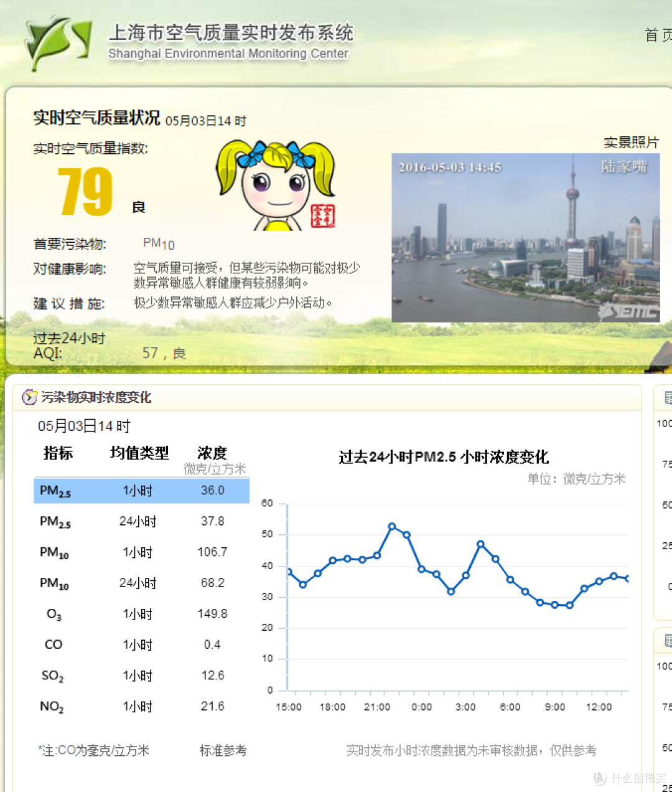Click the 浓度 column header
This screenshot has height=792, width=672.
click(x=212, y=453)
